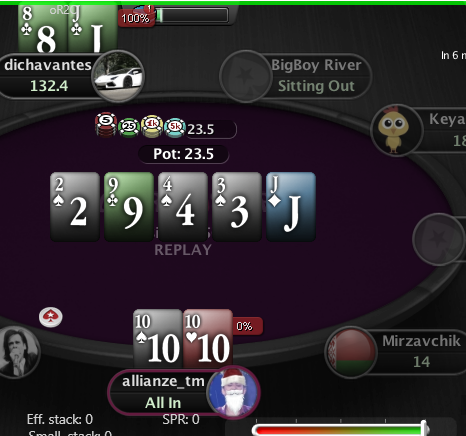Click the Mirzavchik flag avatar

coord(351,352)
